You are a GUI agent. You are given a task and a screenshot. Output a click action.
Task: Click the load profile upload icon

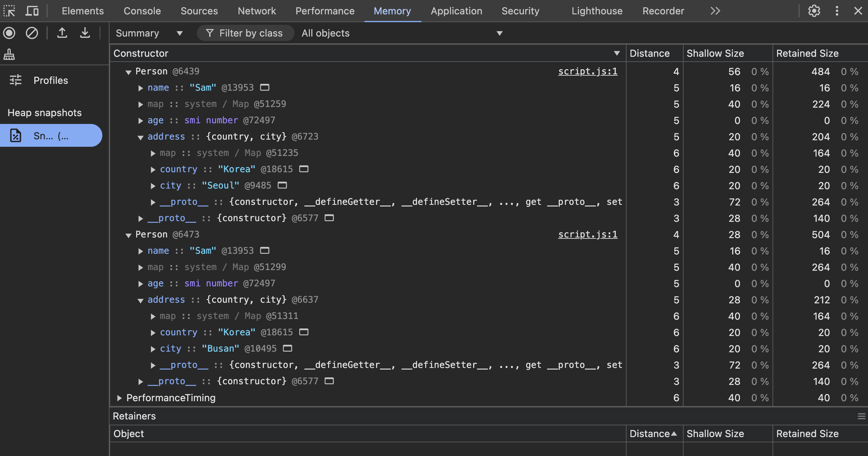62,33
